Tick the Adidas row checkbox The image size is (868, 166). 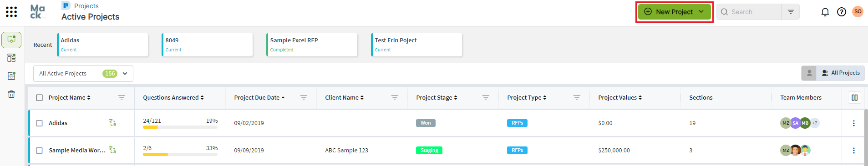(x=40, y=123)
